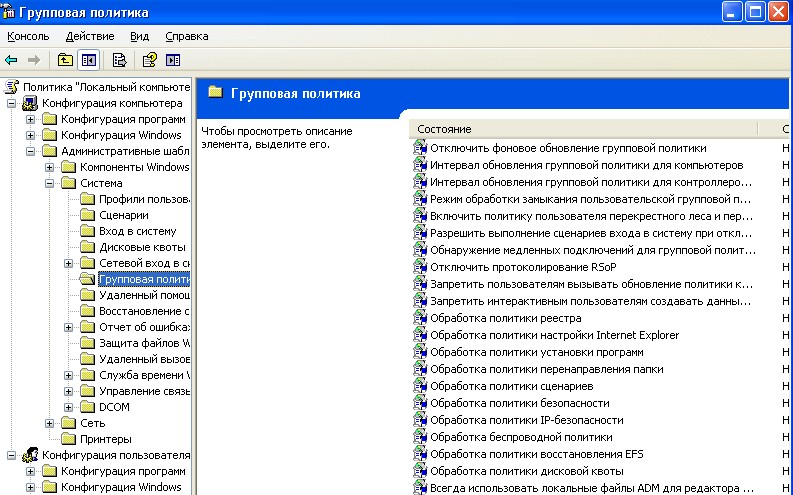Open the Действие menu
The image size is (793, 495).
click(x=90, y=36)
